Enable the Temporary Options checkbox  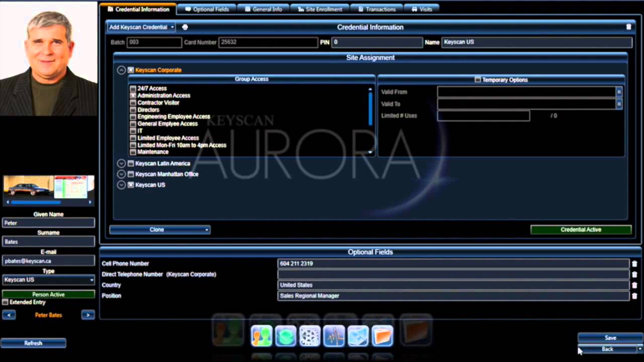point(477,80)
